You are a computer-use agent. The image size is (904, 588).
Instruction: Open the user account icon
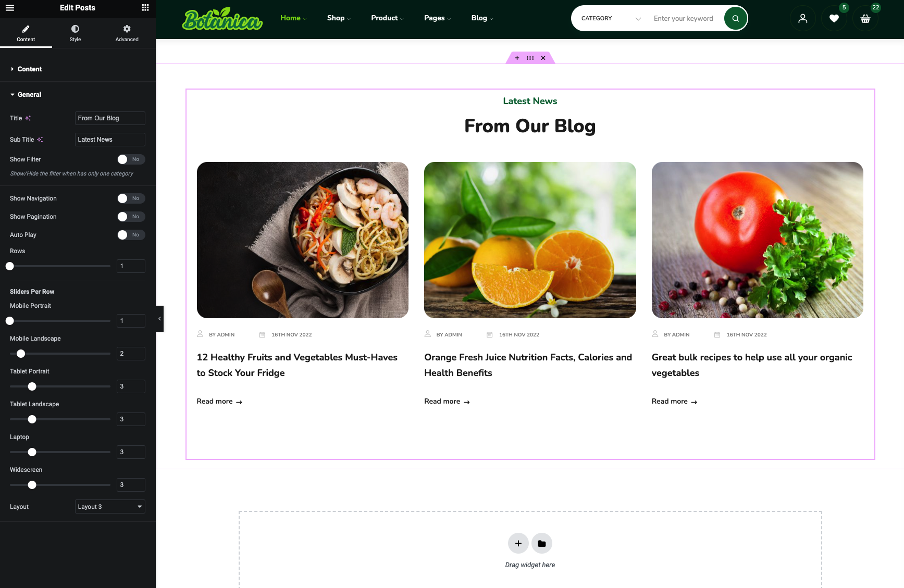click(x=802, y=18)
